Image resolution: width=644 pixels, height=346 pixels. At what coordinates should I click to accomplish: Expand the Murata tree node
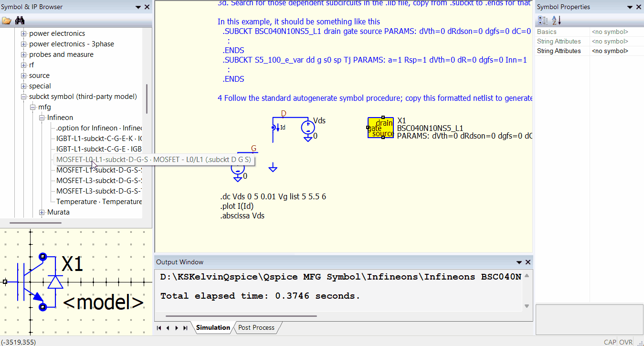(42, 212)
